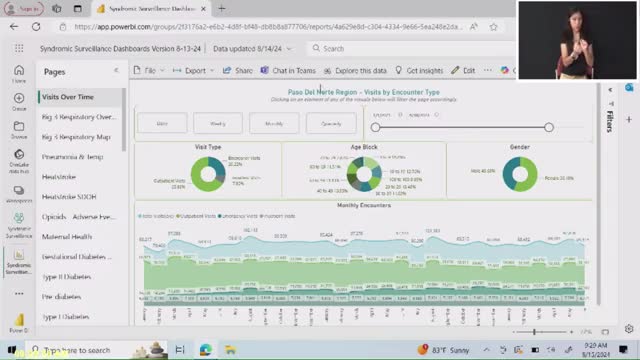Open new browser tab

[222, 9]
